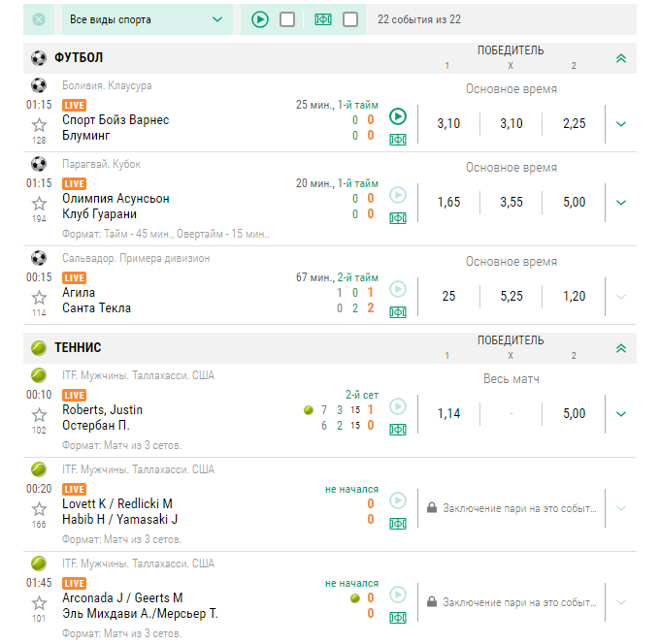Collapse the ФУТБОЛ section

pos(621,58)
